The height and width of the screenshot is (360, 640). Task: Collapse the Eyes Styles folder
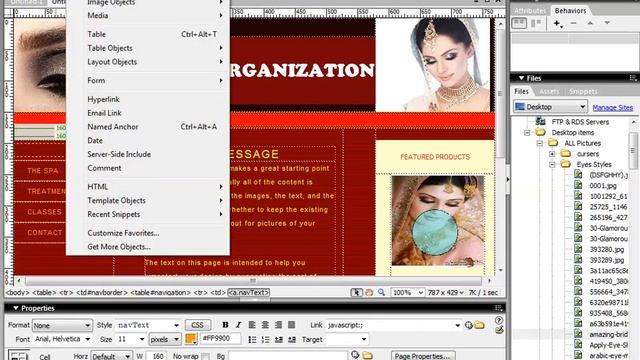(x=552, y=164)
